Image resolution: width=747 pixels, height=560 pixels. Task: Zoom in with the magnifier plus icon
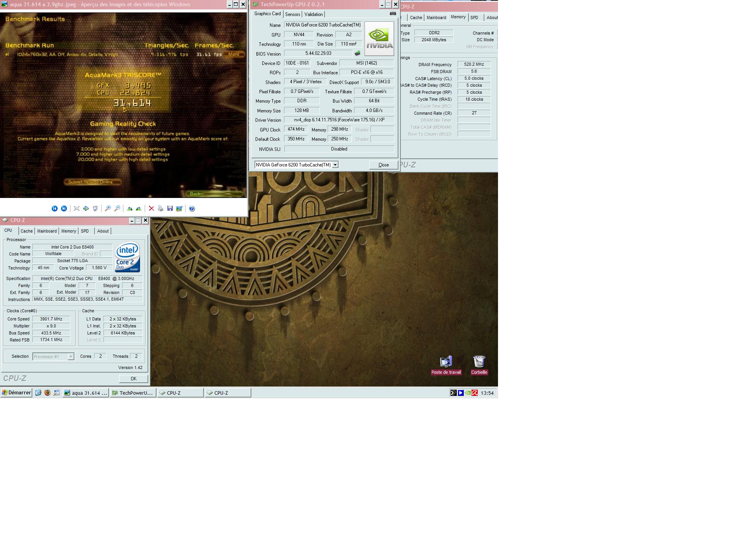pos(108,209)
